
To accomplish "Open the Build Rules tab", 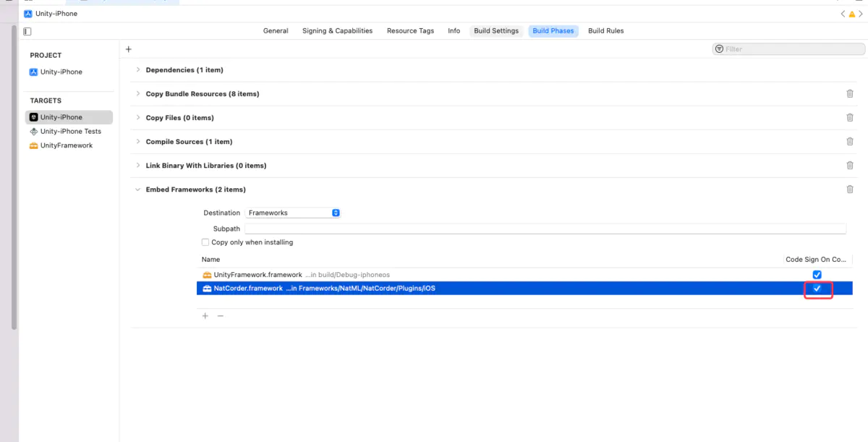I will click(x=605, y=31).
